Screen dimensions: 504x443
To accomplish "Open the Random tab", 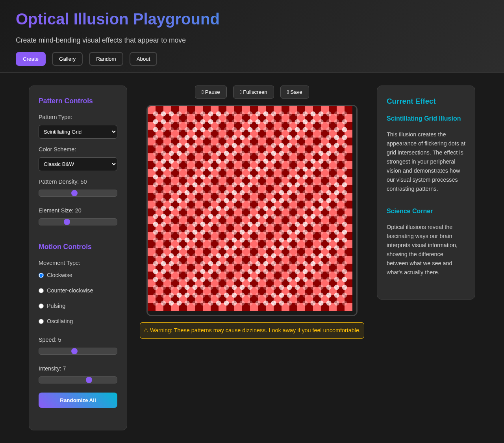I will (106, 59).
